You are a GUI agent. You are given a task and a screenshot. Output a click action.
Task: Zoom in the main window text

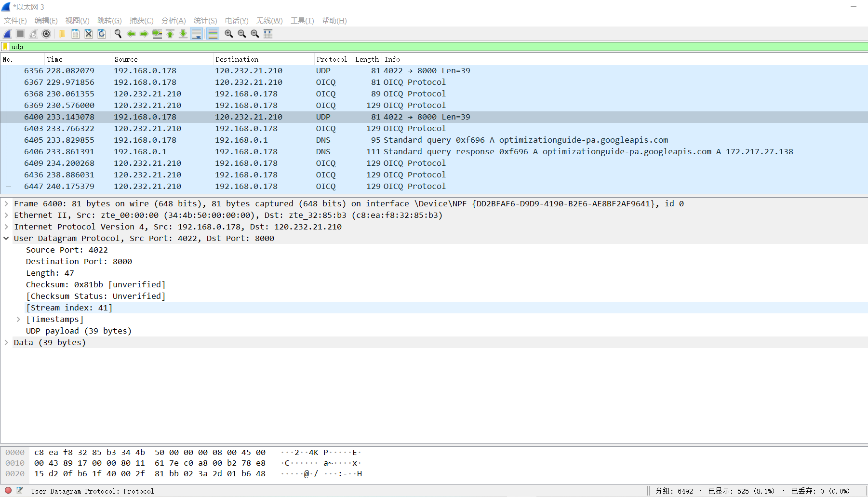[x=229, y=34]
